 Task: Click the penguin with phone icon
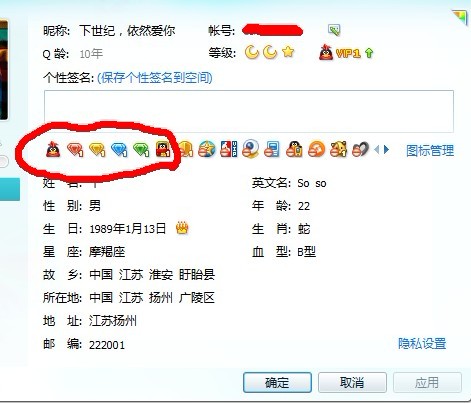tap(294, 149)
